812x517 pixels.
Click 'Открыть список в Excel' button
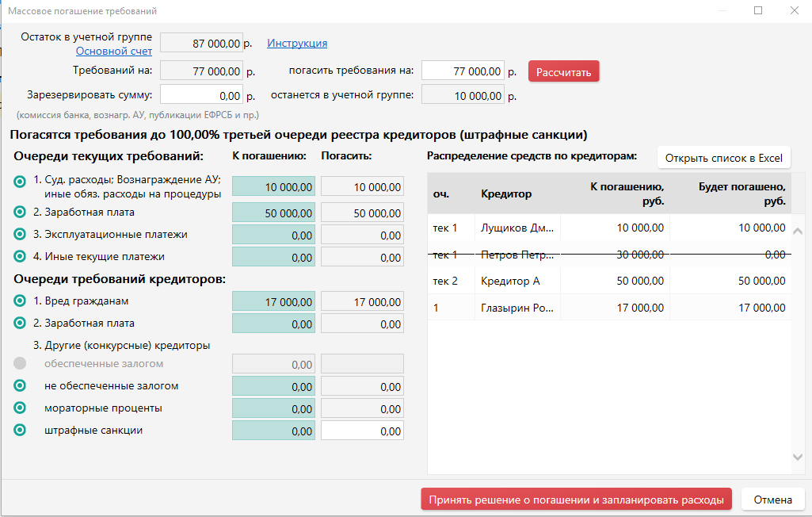pos(723,158)
